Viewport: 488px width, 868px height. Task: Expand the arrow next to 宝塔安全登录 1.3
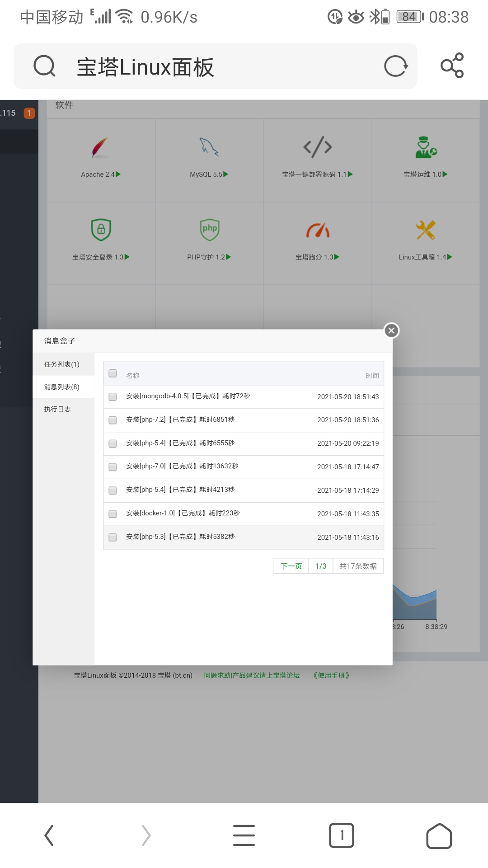pos(127,257)
